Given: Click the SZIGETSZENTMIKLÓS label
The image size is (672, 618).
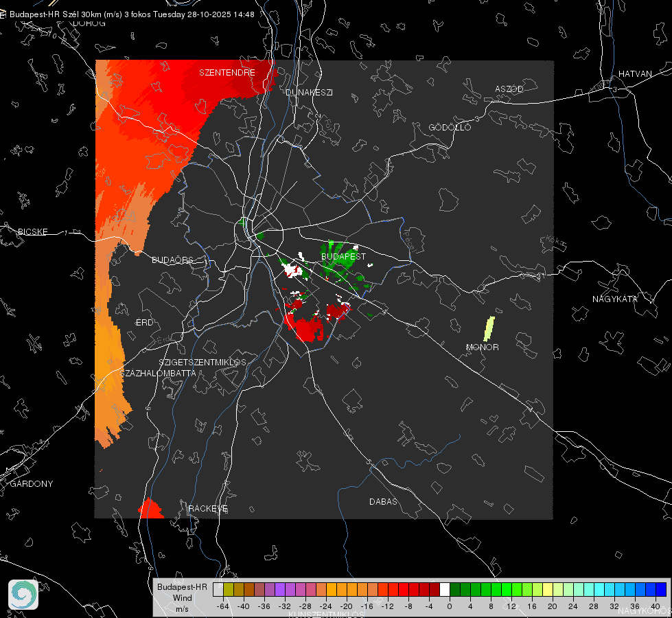Looking at the screenshot, I should tap(202, 363).
